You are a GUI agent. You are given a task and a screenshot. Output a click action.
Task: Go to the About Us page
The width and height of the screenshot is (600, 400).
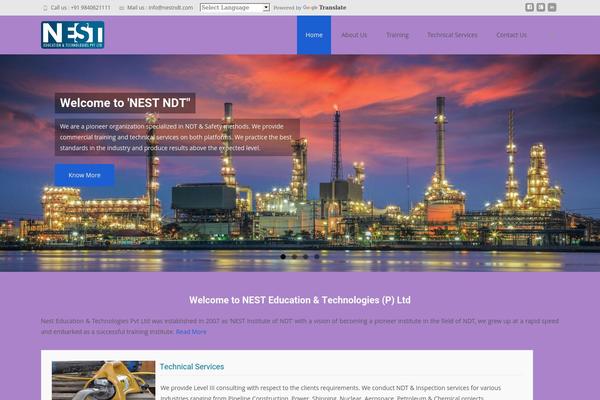coord(354,35)
